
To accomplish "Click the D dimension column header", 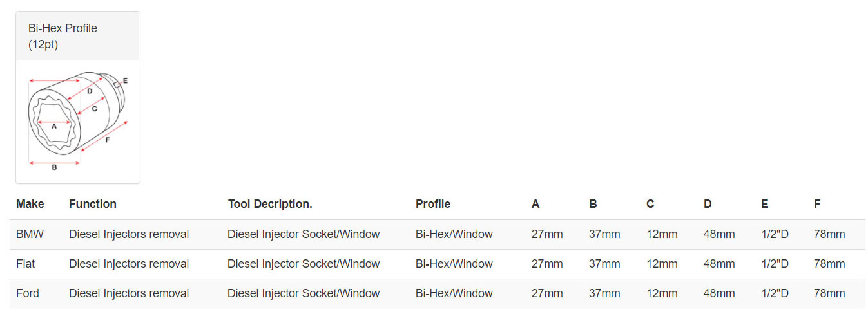I will click(708, 204).
